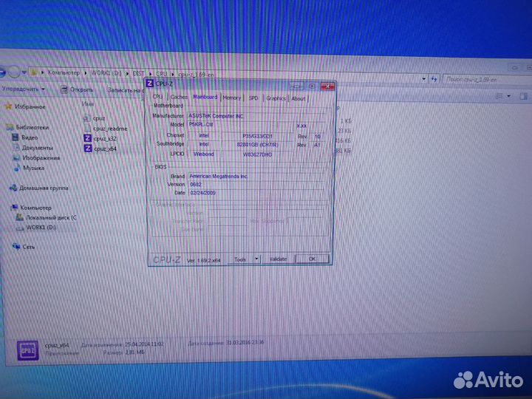Select BIOS brand American Megatrends Inc.
This screenshot has height=399, width=532.
click(x=256, y=176)
